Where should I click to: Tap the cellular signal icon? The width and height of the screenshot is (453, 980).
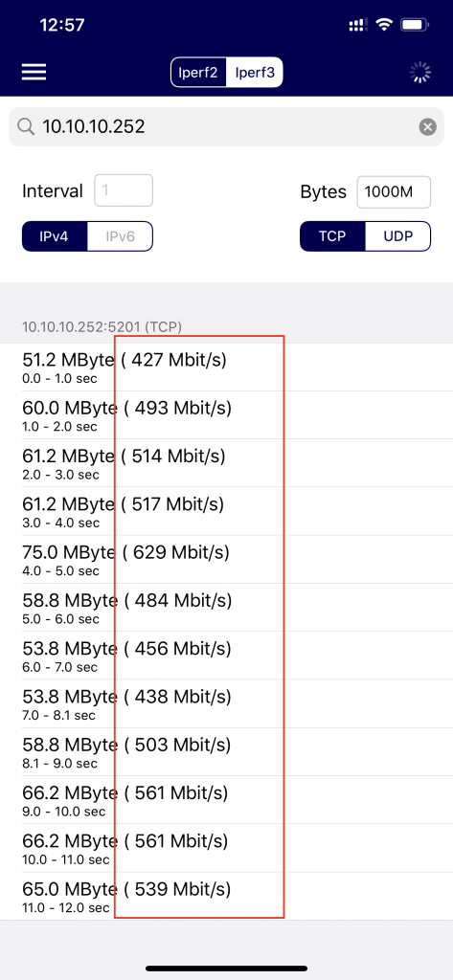coord(357,25)
